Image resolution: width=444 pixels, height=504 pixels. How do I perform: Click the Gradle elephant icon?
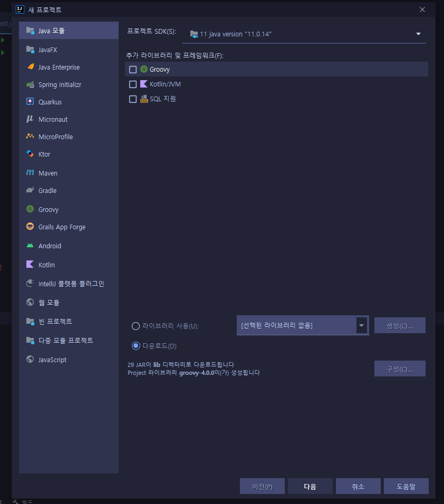30,190
